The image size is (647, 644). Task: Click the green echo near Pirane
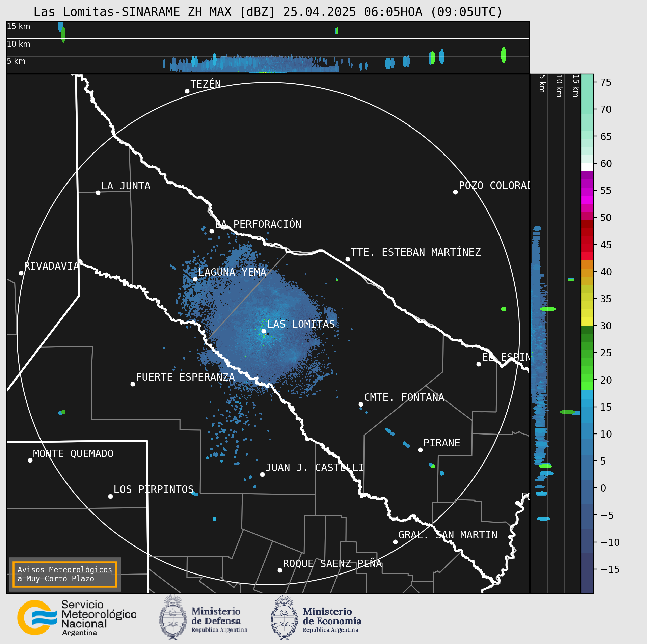433,466
